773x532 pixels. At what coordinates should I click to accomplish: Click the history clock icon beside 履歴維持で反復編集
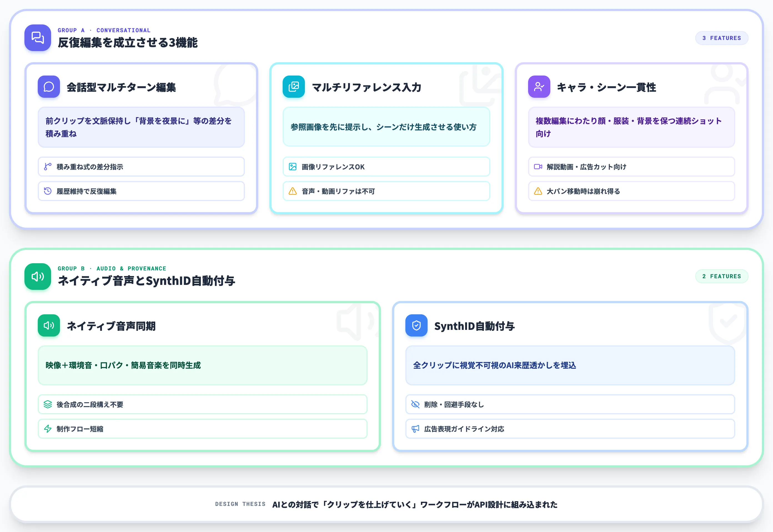48,191
